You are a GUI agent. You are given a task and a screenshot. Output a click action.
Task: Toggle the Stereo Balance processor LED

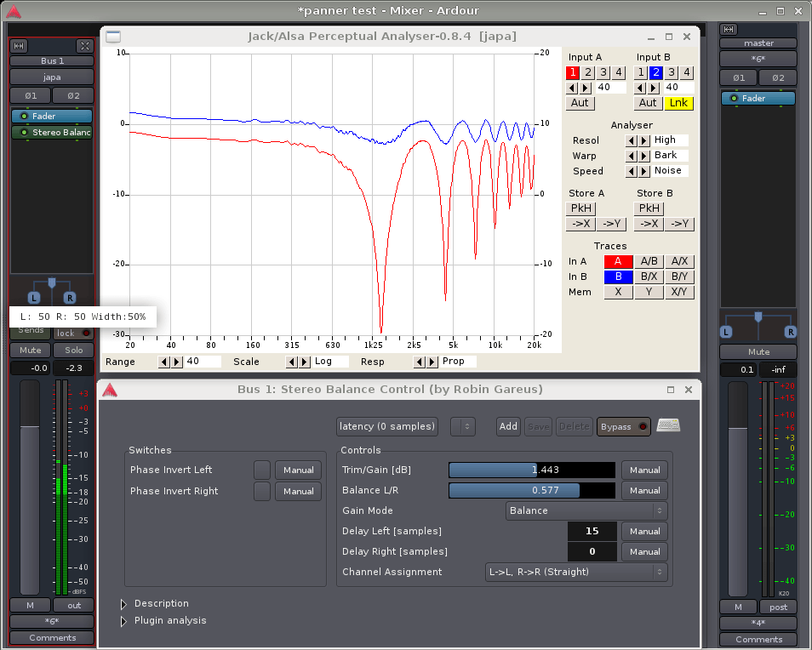(x=24, y=133)
